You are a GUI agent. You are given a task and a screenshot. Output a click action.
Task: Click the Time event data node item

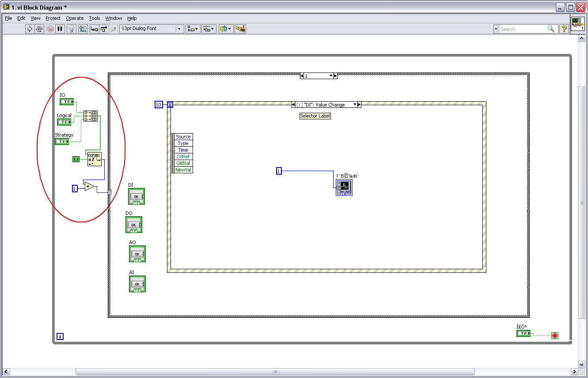tap(183, 150)
